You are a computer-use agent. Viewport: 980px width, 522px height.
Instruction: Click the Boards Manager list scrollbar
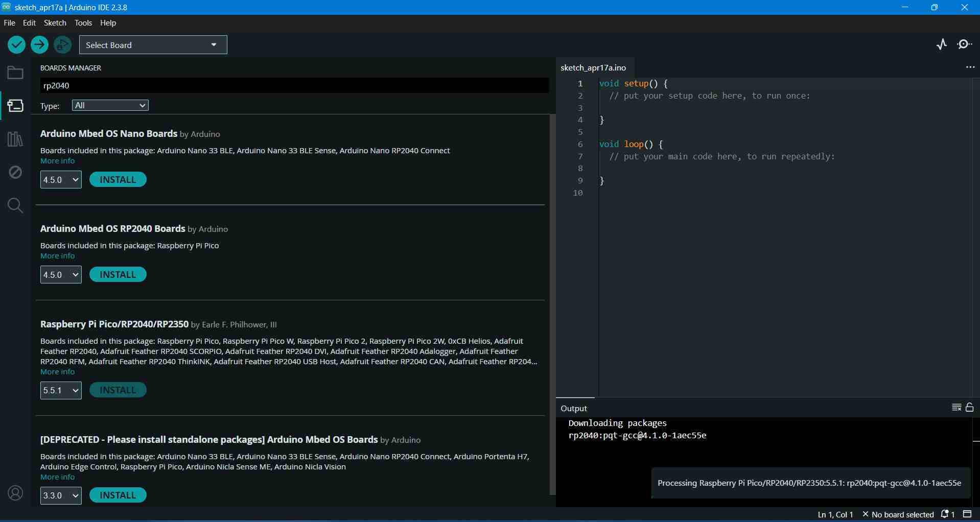pos(552,304)
